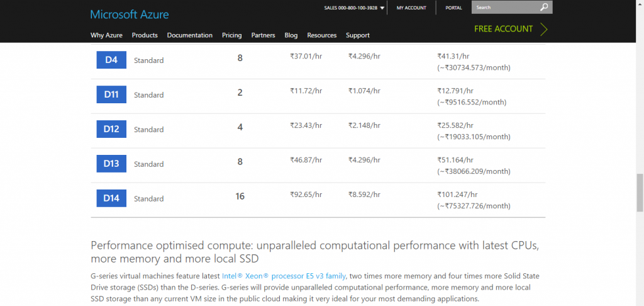
Task: Click the D11 instance badge
Action: point(111,94)
